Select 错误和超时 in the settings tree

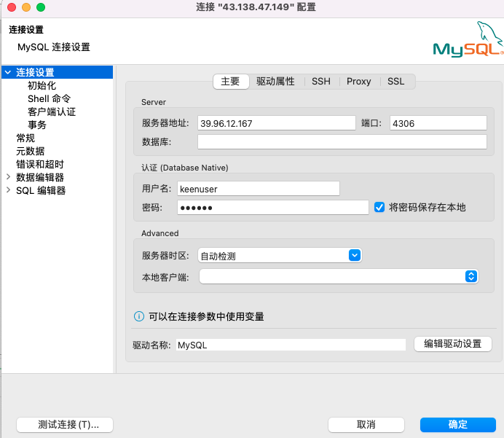click(40, 164)
